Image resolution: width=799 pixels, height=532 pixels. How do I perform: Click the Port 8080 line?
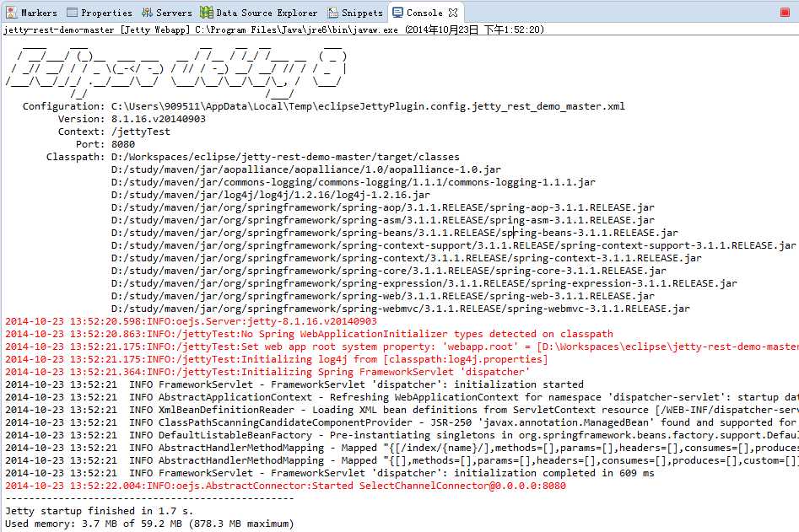[x=105, y=144]
